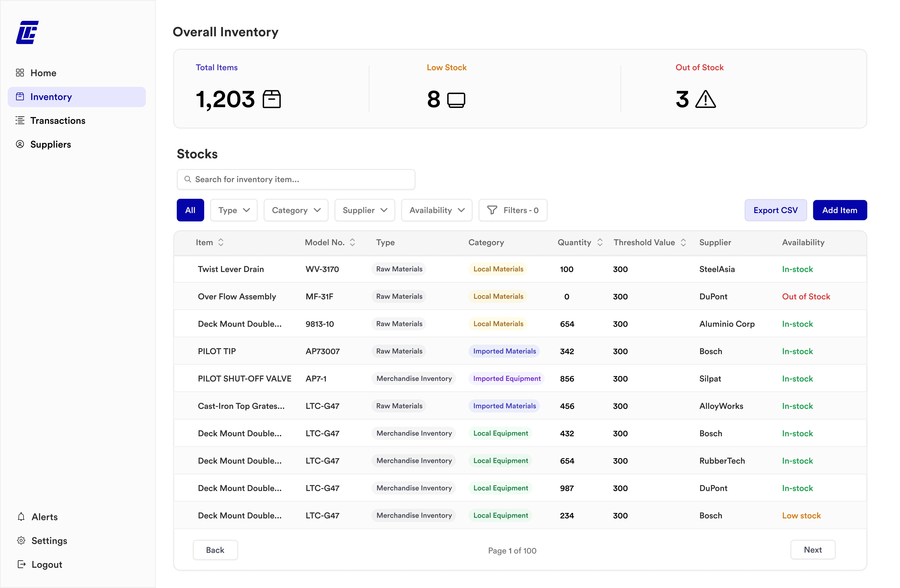
Task: Click the search magnifier icon
Action: [x=187, y=179]
